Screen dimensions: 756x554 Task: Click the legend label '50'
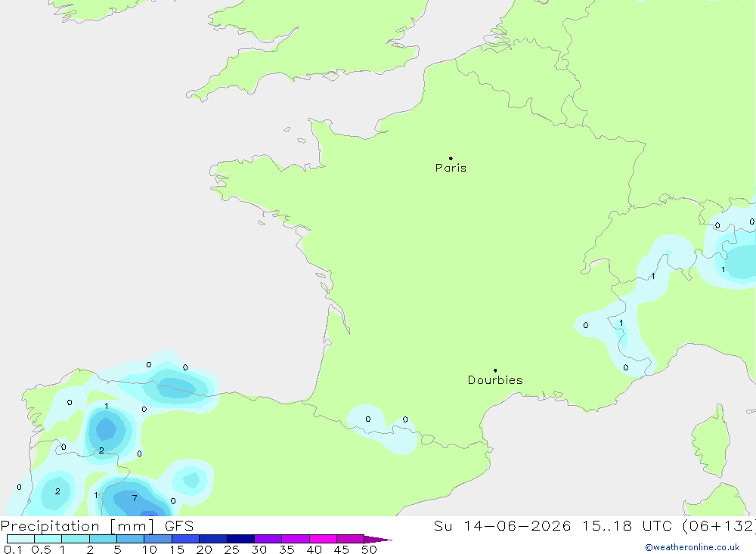pos(369,549)
